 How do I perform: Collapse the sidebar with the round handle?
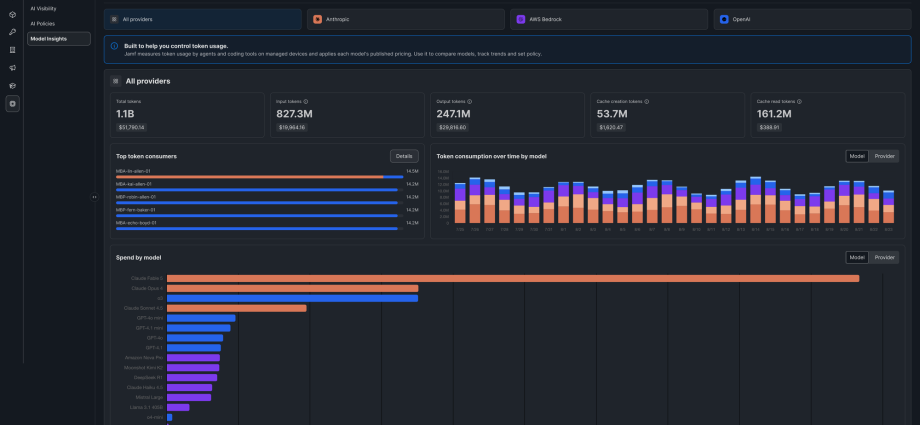tap(94, 197)
